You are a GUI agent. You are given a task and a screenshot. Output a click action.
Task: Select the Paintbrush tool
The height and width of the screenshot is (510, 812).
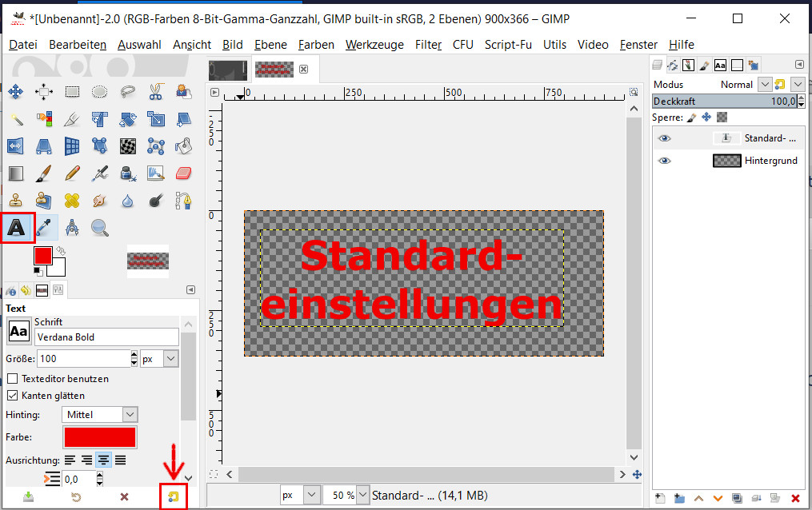coord(43,173)
